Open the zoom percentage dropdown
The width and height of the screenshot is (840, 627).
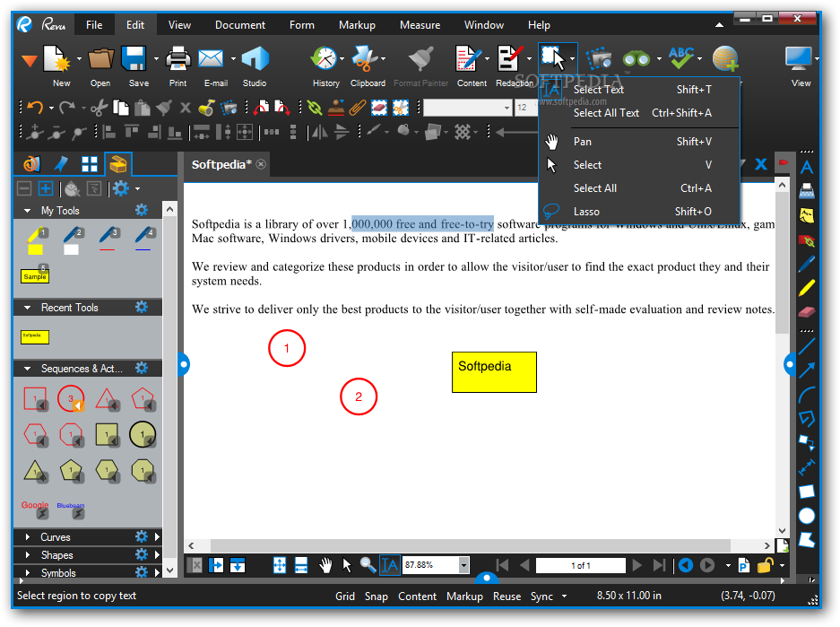463,565
